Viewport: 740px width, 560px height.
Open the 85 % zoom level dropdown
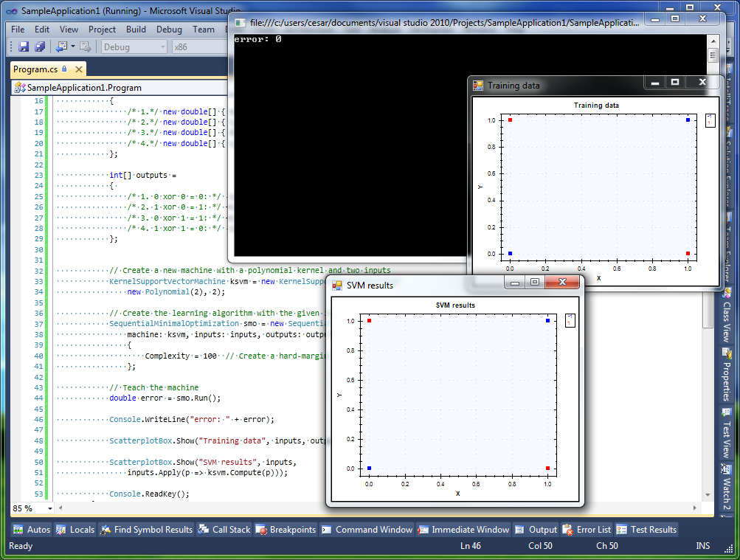pos(50,508)
